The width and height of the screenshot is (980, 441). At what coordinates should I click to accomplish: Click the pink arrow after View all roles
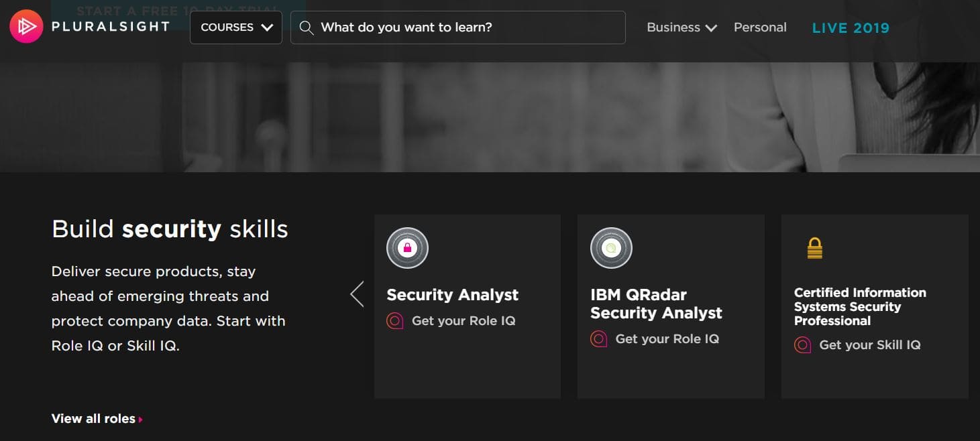pos(141,420)
